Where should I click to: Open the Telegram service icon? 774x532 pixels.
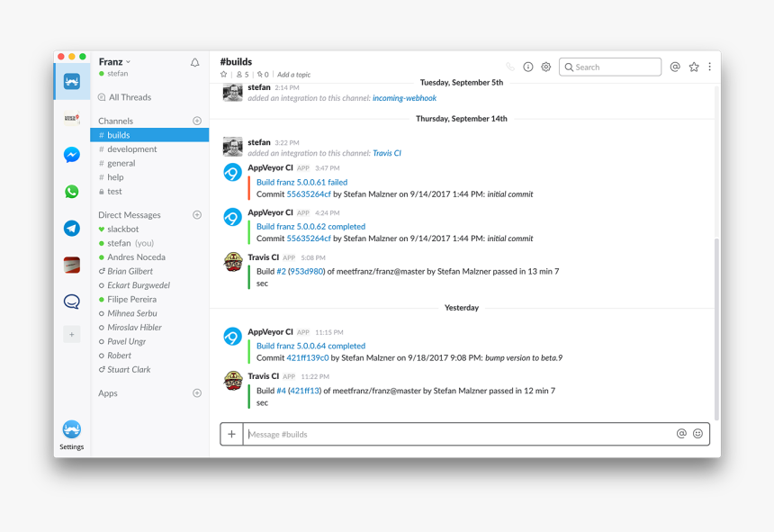click(x=72, y=228)
